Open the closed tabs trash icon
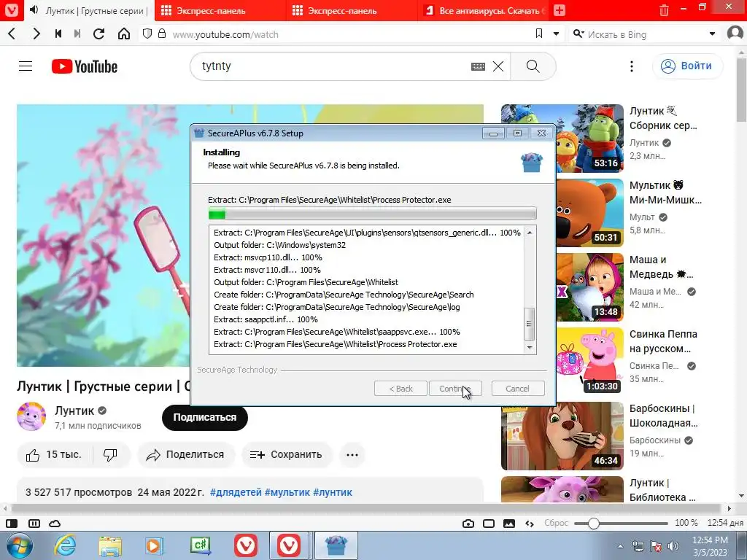 (664, 10)
